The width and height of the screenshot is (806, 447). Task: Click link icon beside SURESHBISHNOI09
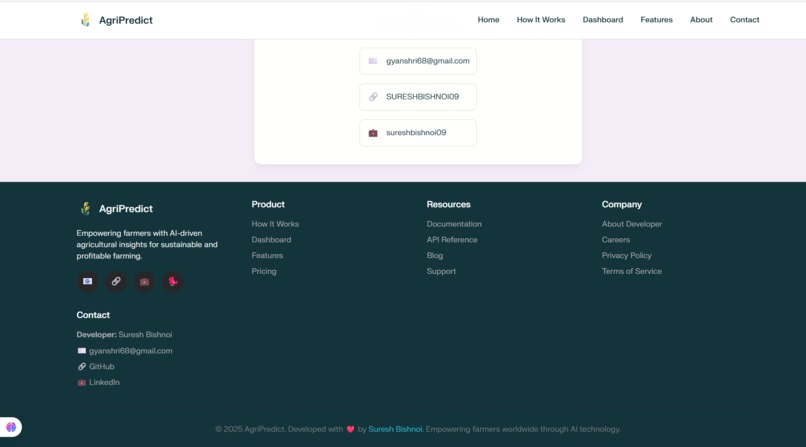[373, 97]
